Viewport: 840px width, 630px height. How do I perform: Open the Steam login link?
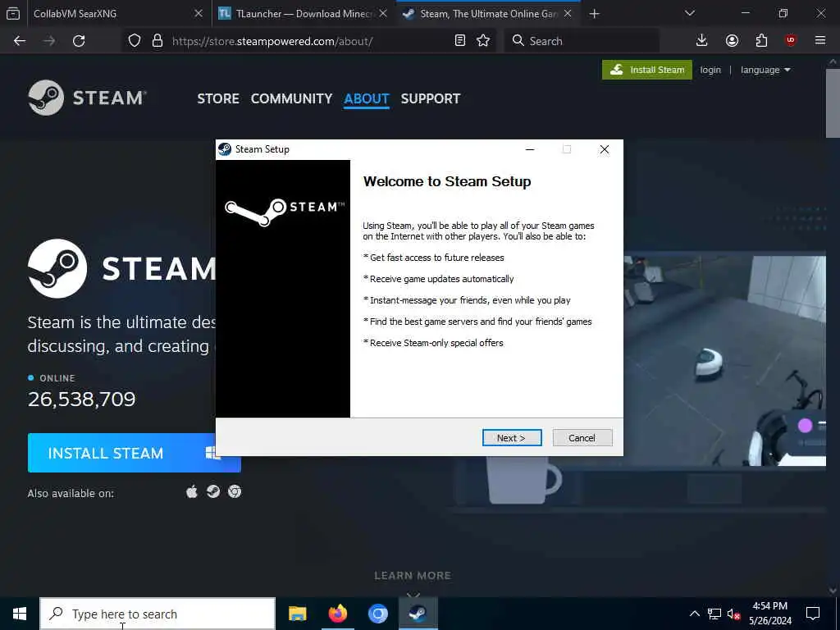[710, 70]
